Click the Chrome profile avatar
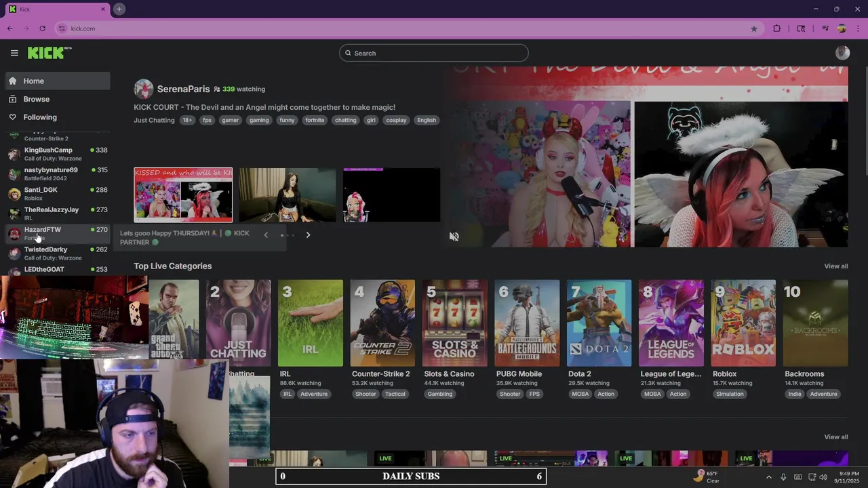 point(842,28)
